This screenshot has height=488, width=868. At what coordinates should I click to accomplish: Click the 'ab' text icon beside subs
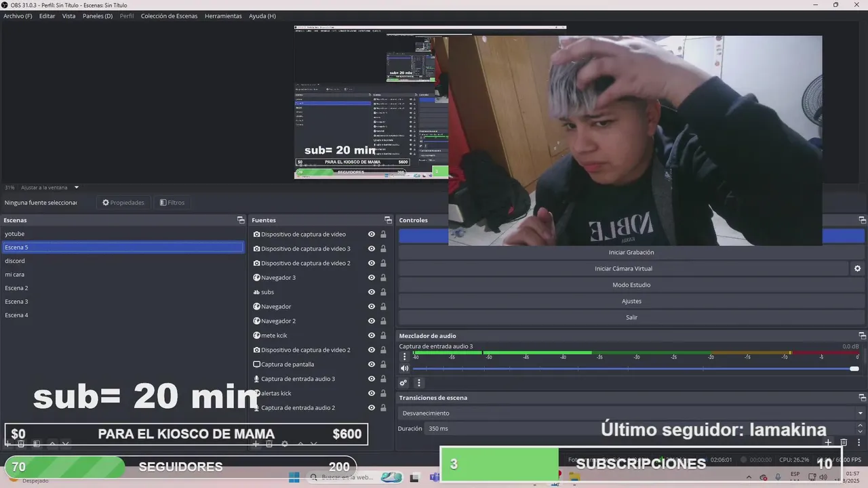click(x=256, y=292)
